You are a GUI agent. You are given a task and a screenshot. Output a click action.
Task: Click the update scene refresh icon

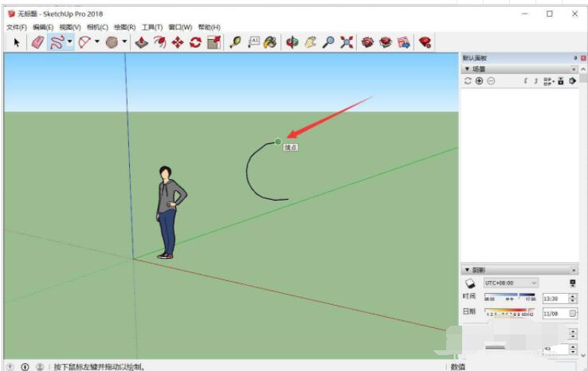[468, 81]
